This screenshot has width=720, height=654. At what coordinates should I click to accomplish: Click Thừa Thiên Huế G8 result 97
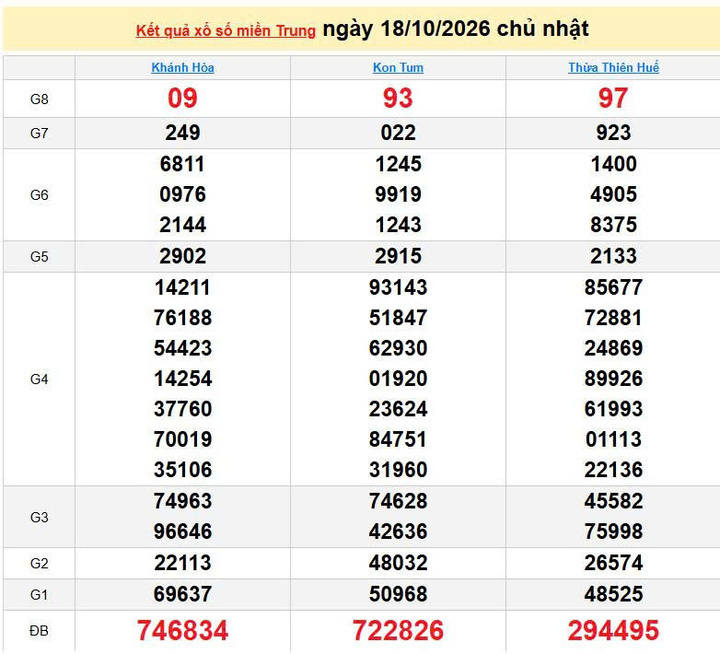tap(613, 98)
